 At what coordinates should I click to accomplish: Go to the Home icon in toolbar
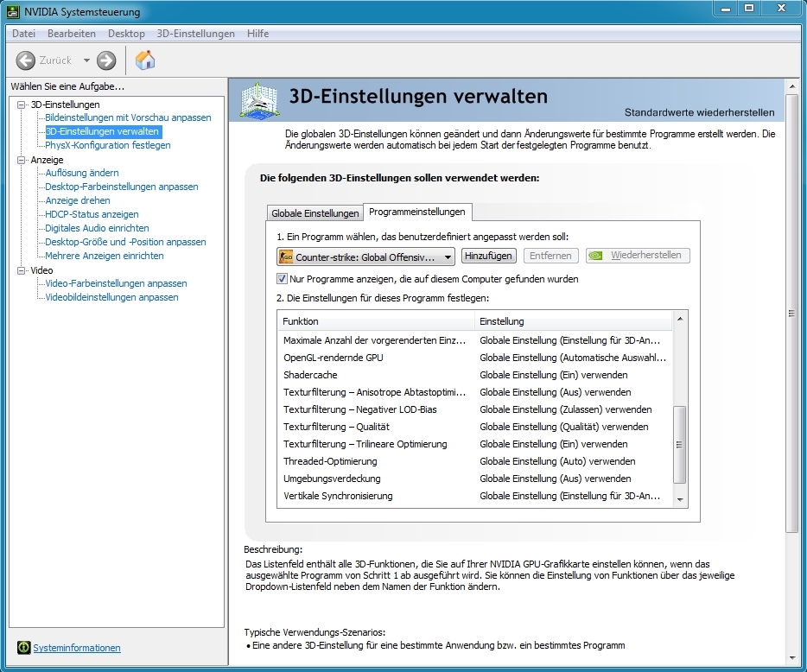(145, 60)
